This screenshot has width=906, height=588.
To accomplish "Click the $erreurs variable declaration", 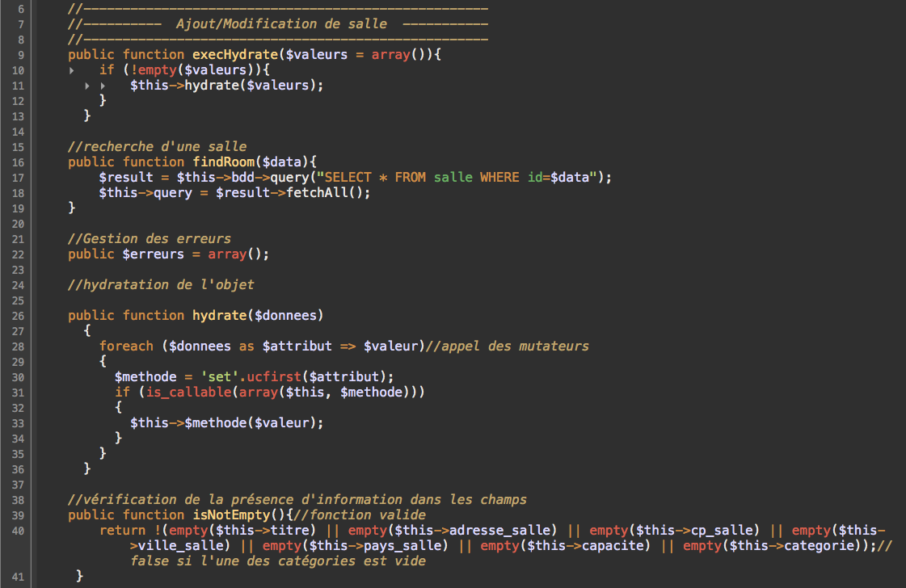I will pos(153,254).
